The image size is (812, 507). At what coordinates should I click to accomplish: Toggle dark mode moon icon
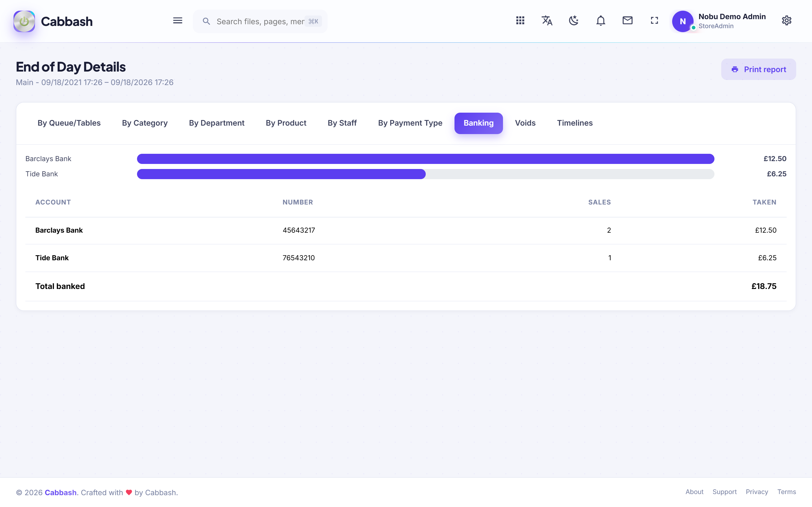point(574,21)
